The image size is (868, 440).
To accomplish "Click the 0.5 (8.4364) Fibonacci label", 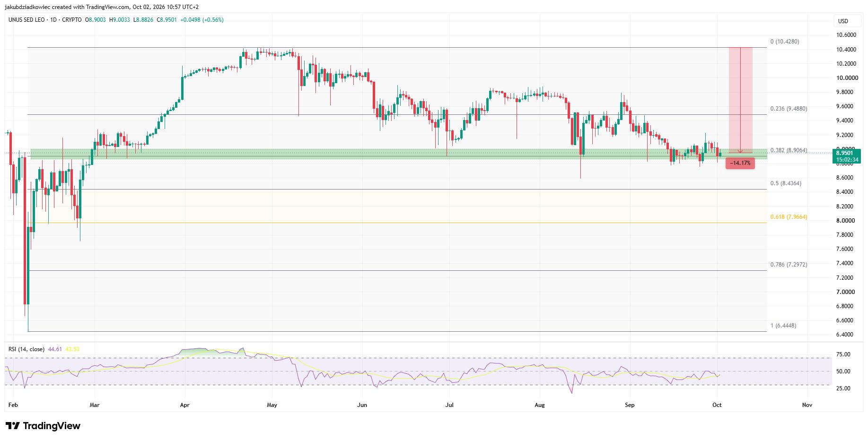I will coord(786,183).
